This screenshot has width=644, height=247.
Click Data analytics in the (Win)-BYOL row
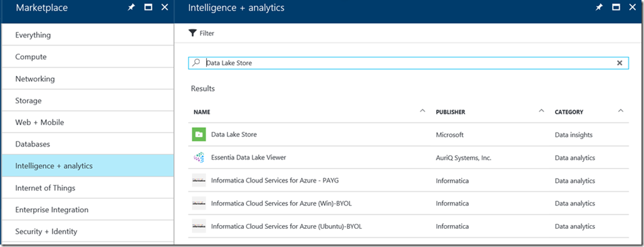[x=574, y=203]
